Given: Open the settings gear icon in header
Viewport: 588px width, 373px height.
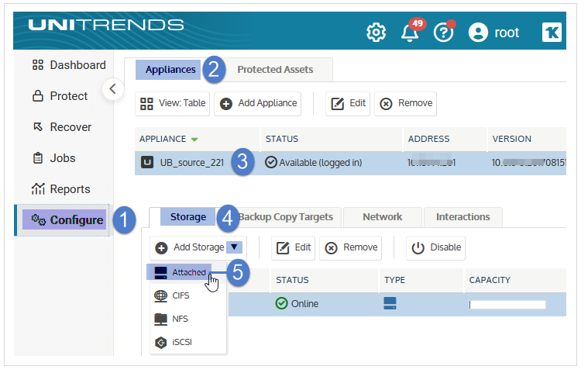Looking at the screenshot, I should click(376, 33).
